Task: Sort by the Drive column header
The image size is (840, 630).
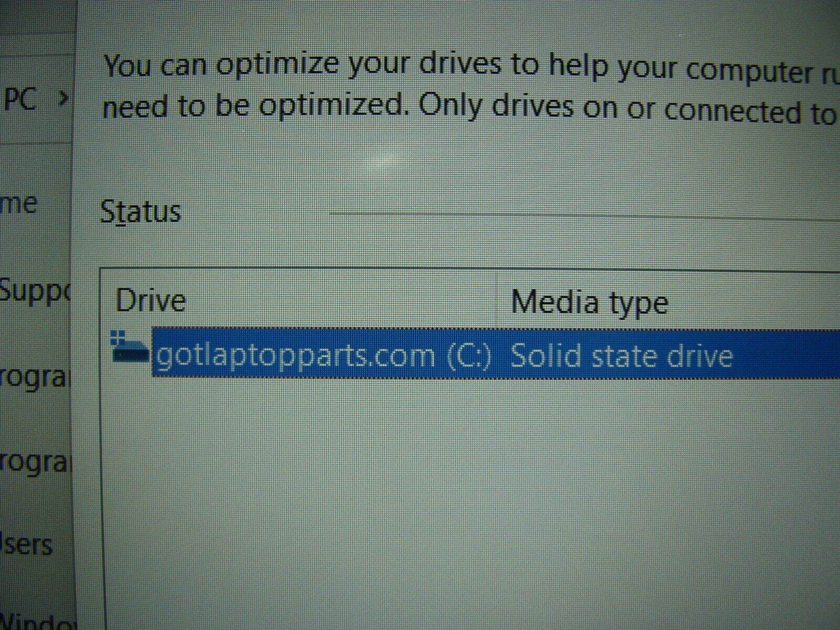Action: point(151,301)
